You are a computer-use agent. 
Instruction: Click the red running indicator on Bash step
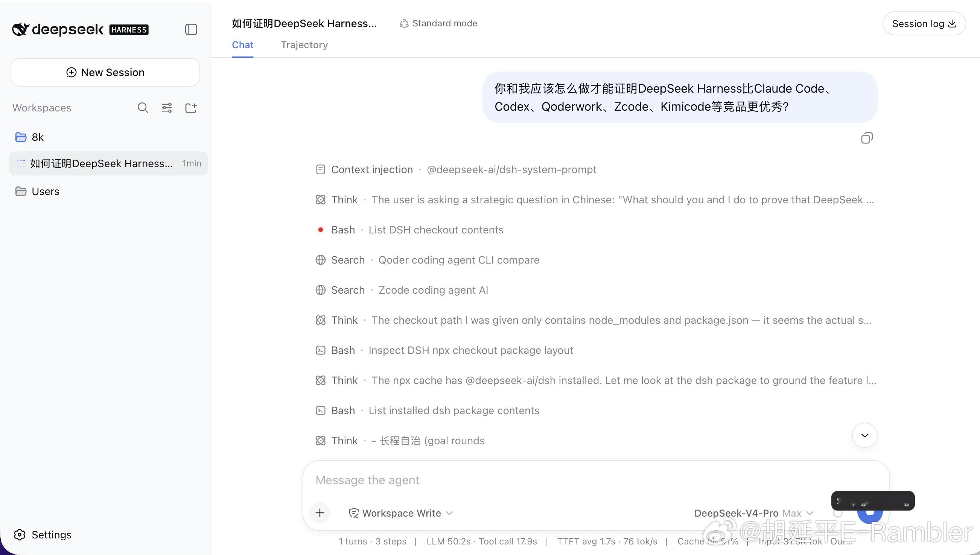coord(320,230)
